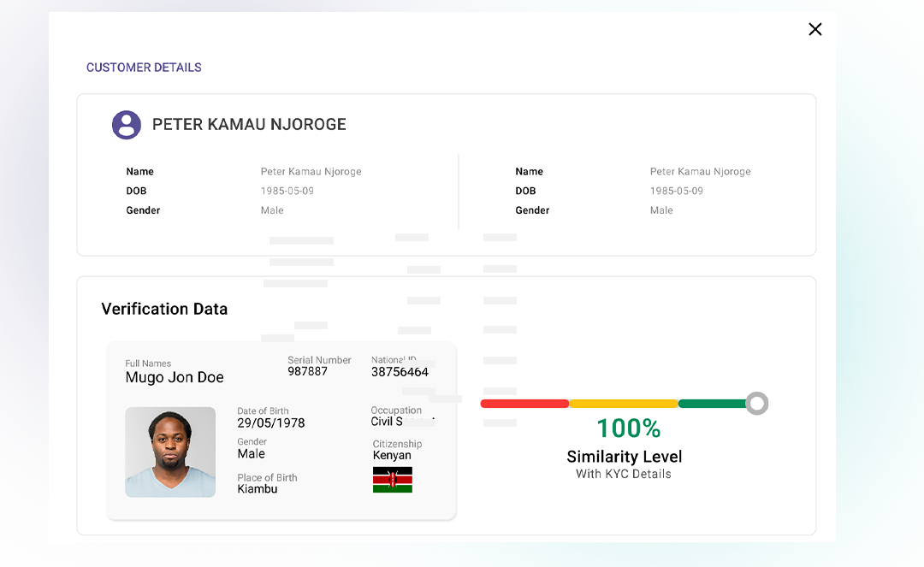Click the yellow segment of similarity bar
This screenshot has width=924, height=567.
(624, 404)
